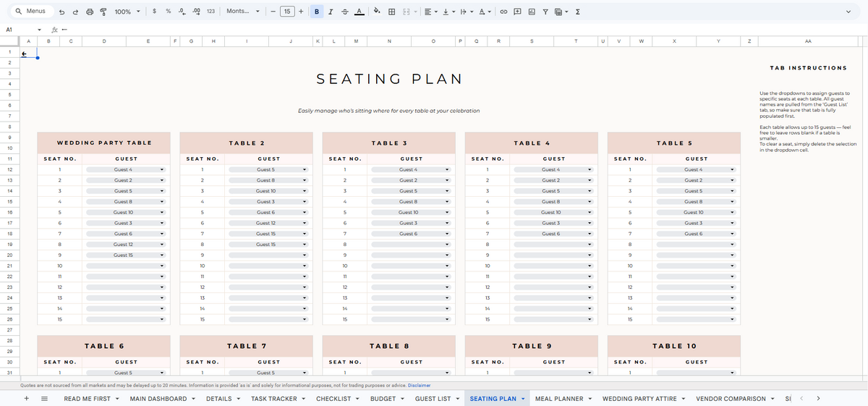Switch to WEDDING PARTY ATTIRE tab
Image resolution: width=868 pixels, height=406 pixels.
click(639, 399)
